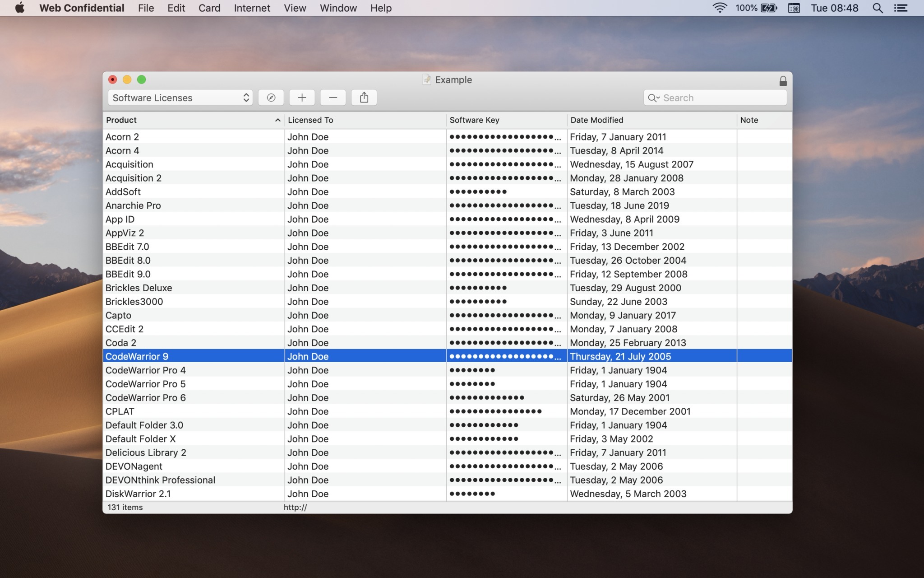The height and width of the screenshot is (578, 924).
Task: Open the Card menu
Action: pos(208,7)
